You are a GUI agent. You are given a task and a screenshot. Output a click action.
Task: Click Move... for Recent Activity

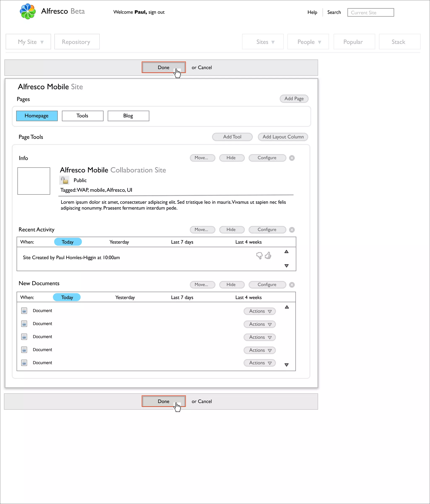[x=203, y=230]
